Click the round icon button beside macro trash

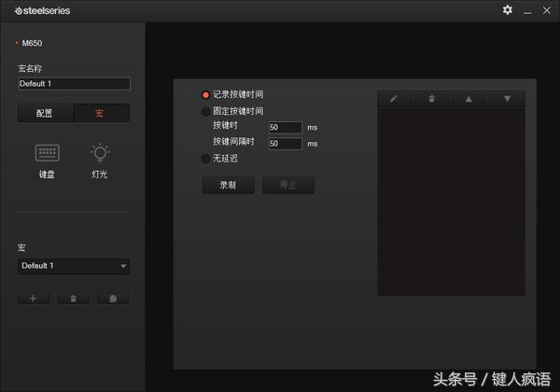(113, 299)
